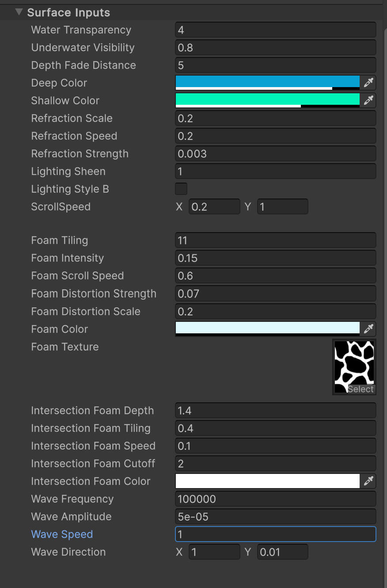Enable the Lighting Style B checkbox

tap(181, 189)
